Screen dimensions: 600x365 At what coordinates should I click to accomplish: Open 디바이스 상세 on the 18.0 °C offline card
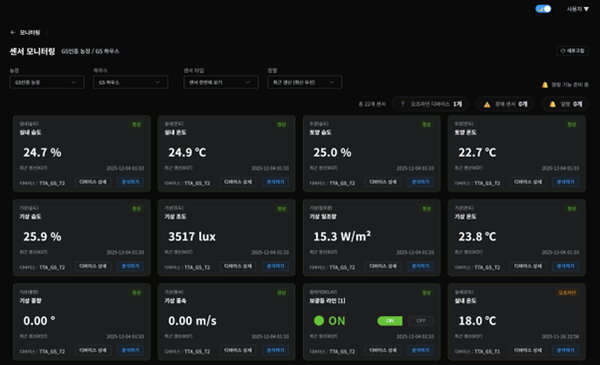528,350
